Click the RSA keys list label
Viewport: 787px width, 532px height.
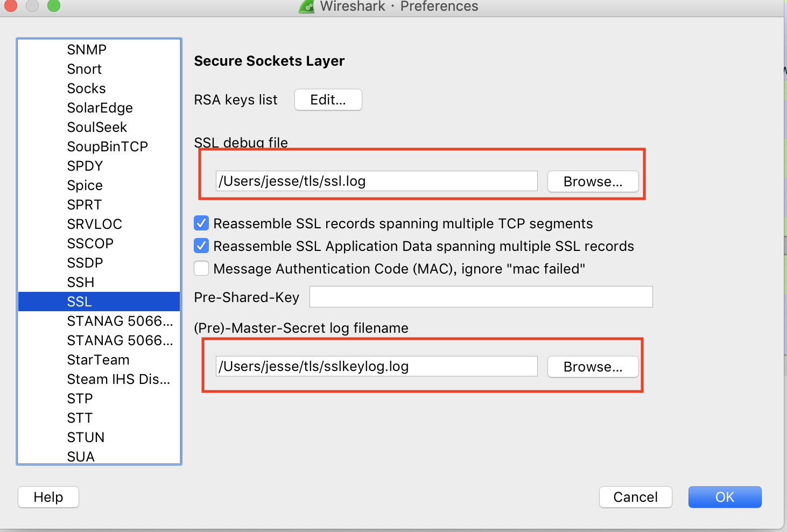pos(236,100)
